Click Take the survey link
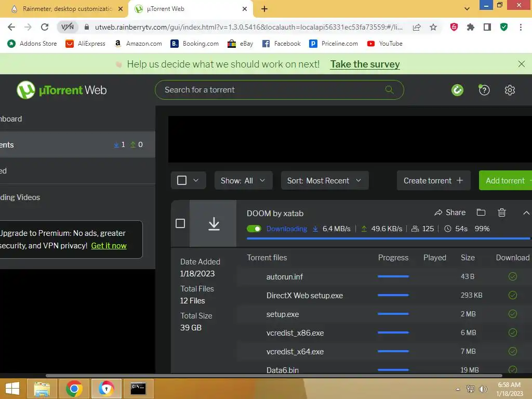Screen dimensions: 532x399 [x=365, y=64]
